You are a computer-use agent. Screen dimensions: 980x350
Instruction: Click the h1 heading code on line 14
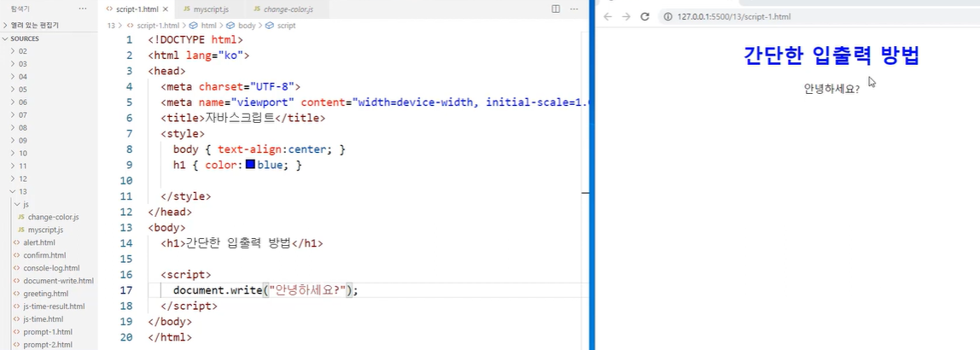point(242,243)
